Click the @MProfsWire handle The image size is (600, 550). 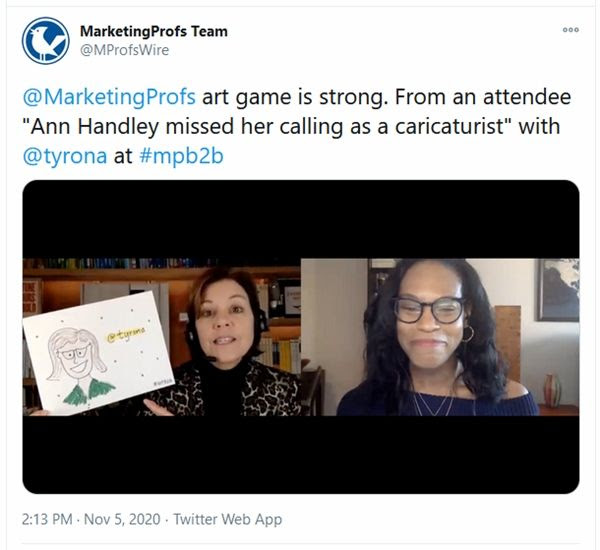(x=124, y=50)
